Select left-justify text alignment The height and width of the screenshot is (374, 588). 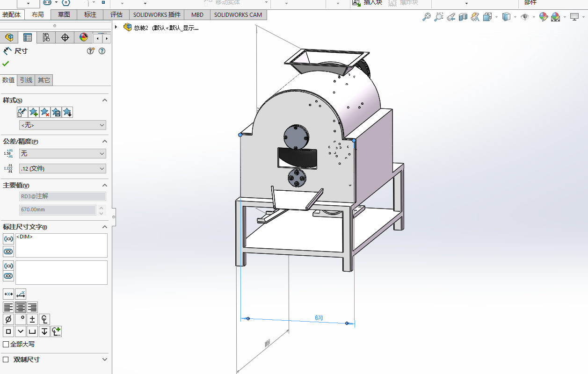click(x=8, y=307)
